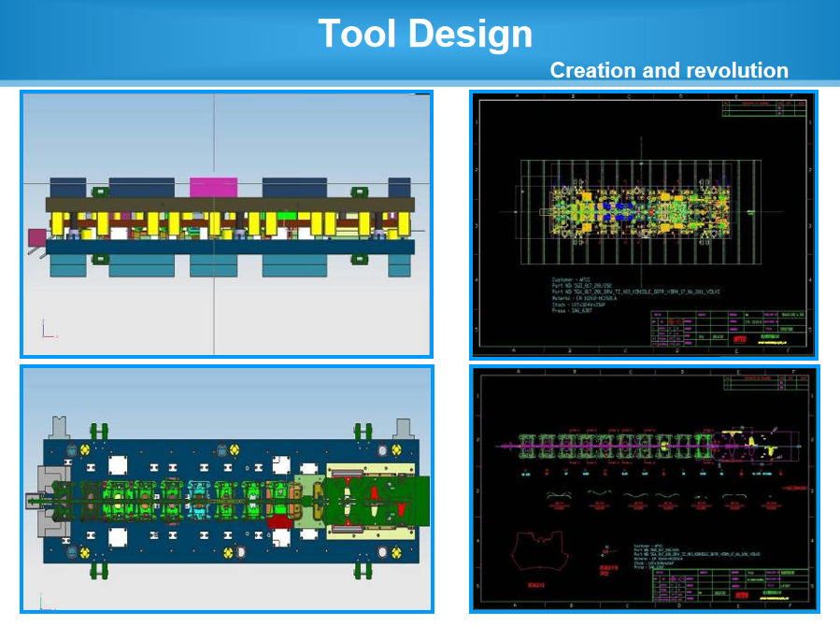Click the magenta block atop the die assembly

pyautogui.click(x=214, y=187)
